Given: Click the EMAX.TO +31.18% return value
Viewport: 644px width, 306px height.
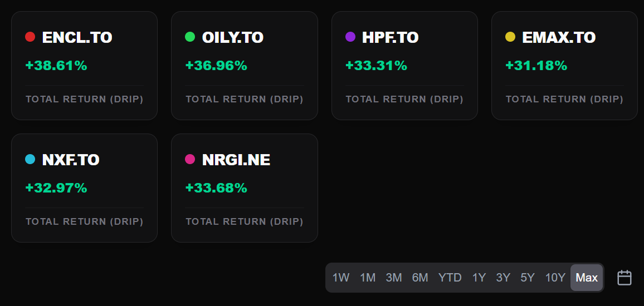Looking at the screenshot, I should pyautogui.click(x=536, y=66).
